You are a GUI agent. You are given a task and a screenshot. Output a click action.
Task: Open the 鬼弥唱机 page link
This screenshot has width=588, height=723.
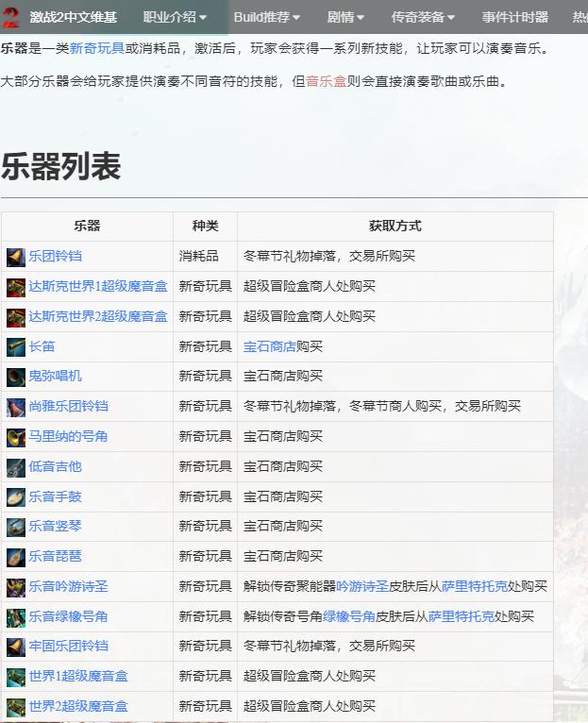coord(55,376)
